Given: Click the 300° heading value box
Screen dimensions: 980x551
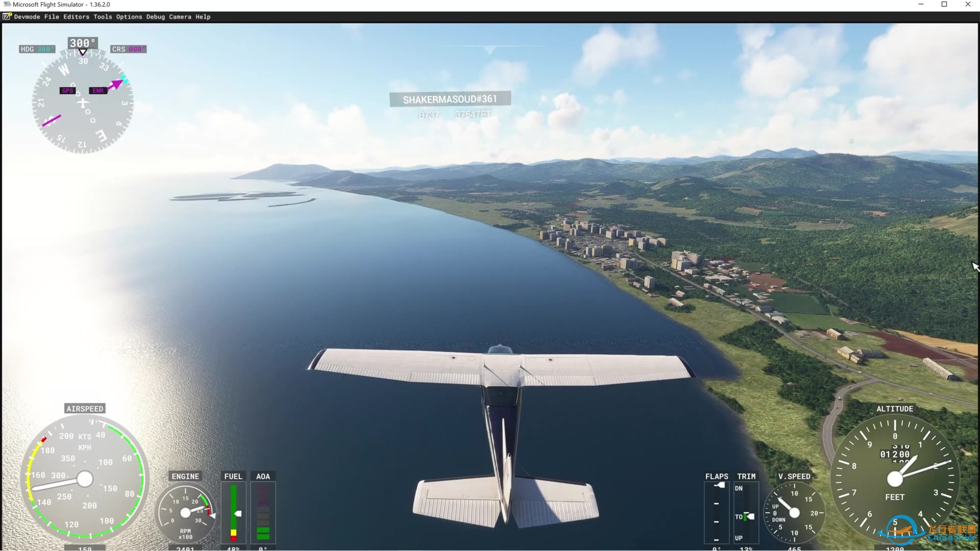Looking at the screenshot, I should point(83,43).
